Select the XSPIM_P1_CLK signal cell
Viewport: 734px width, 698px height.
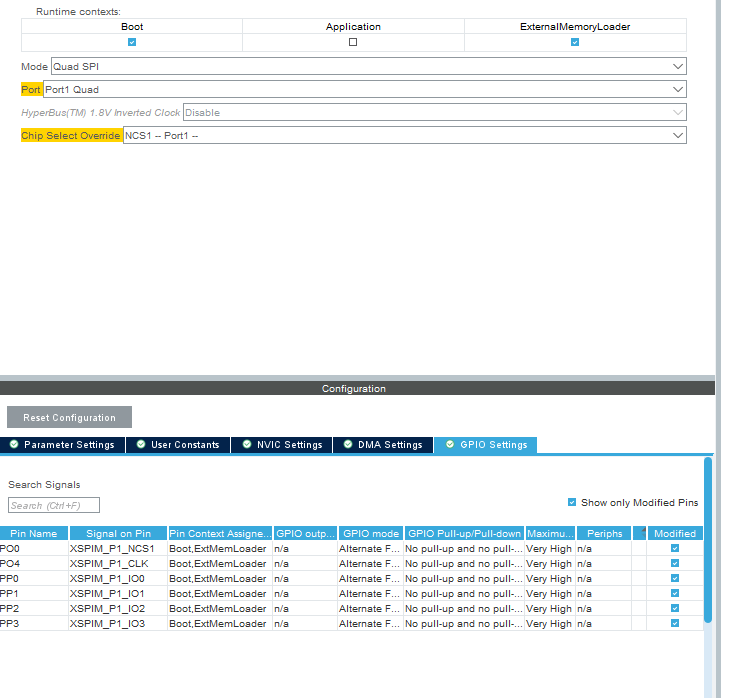tap(118, 563)
